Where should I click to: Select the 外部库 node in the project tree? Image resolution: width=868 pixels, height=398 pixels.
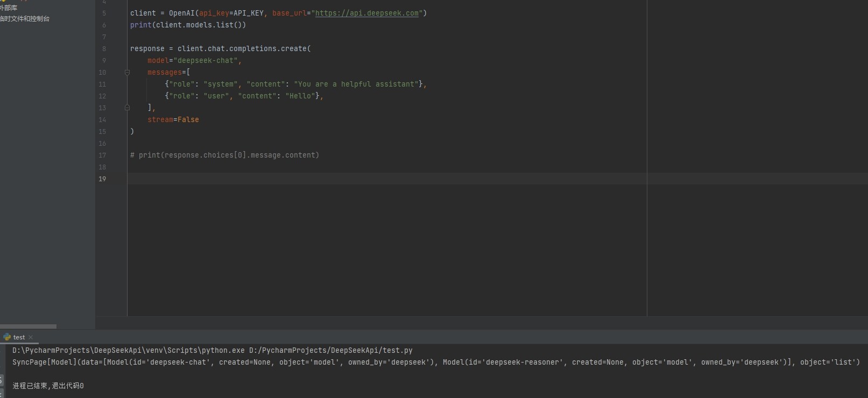tap(9, 8)
